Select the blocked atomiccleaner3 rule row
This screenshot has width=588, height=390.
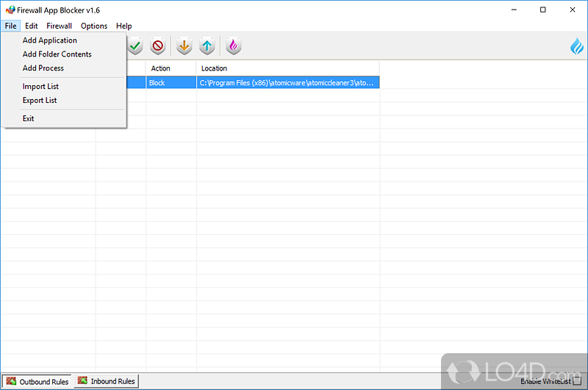pos(287,83)
